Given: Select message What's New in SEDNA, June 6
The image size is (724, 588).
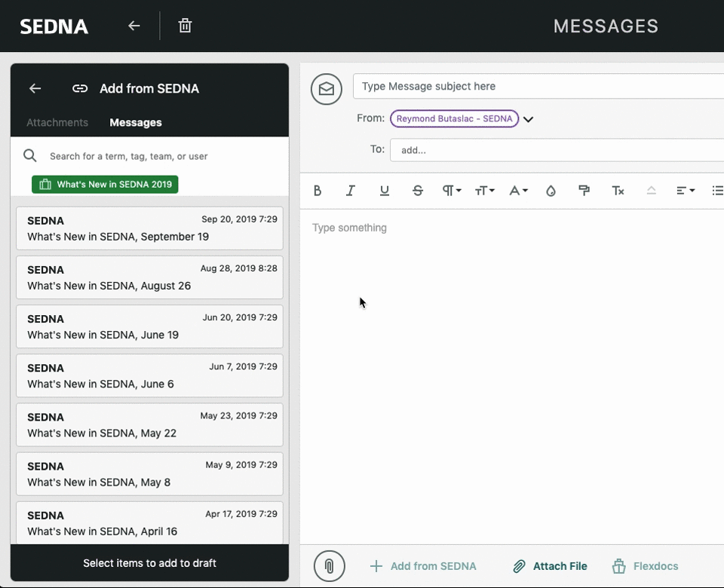Looking at the screenshot, I should tap(149, 375).
